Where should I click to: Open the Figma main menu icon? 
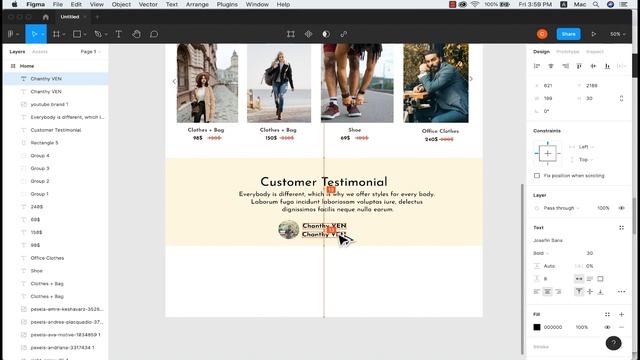point(11,34)
